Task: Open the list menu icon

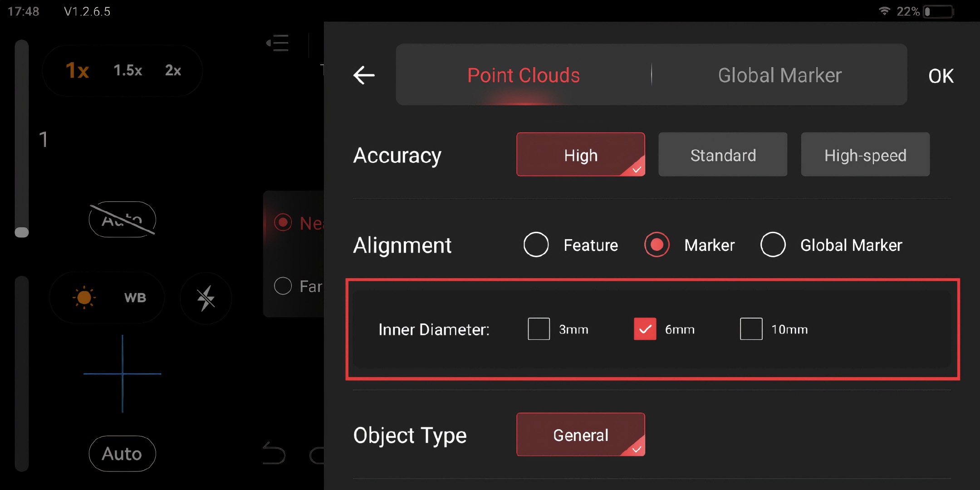Action: click(278, 43)
